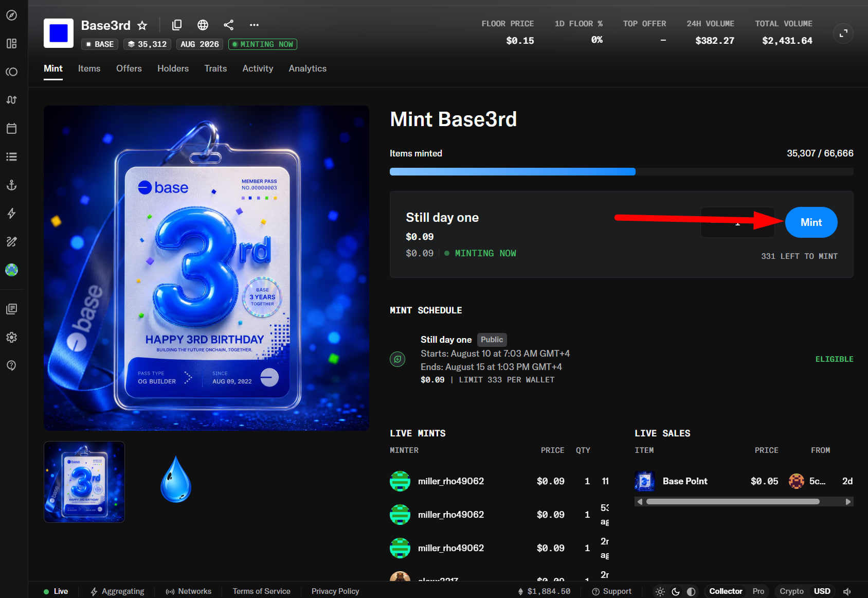Open the Holders tab
This screenshot has height=598, width=868.
173,68
